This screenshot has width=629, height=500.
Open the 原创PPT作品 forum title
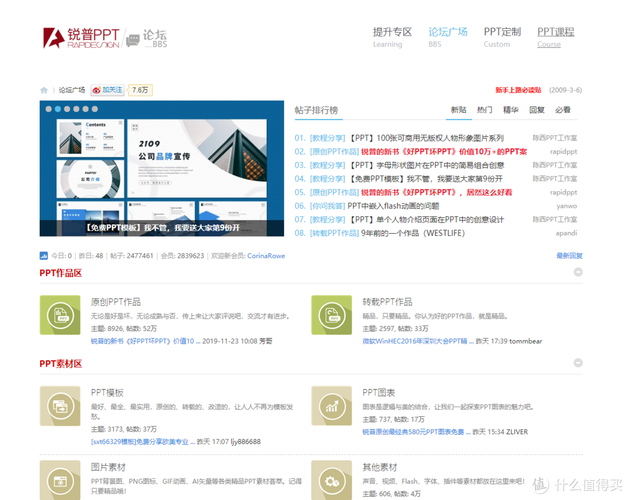(116, 302)
